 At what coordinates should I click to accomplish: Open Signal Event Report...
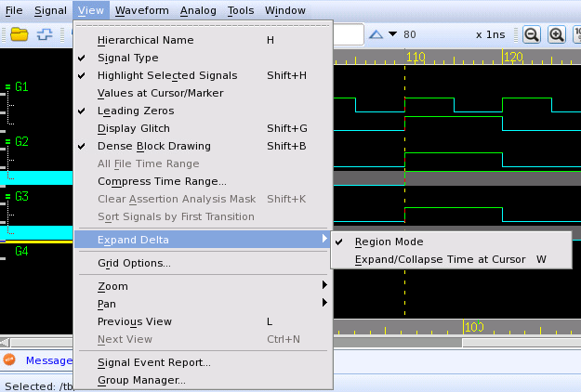coord(203,362)
